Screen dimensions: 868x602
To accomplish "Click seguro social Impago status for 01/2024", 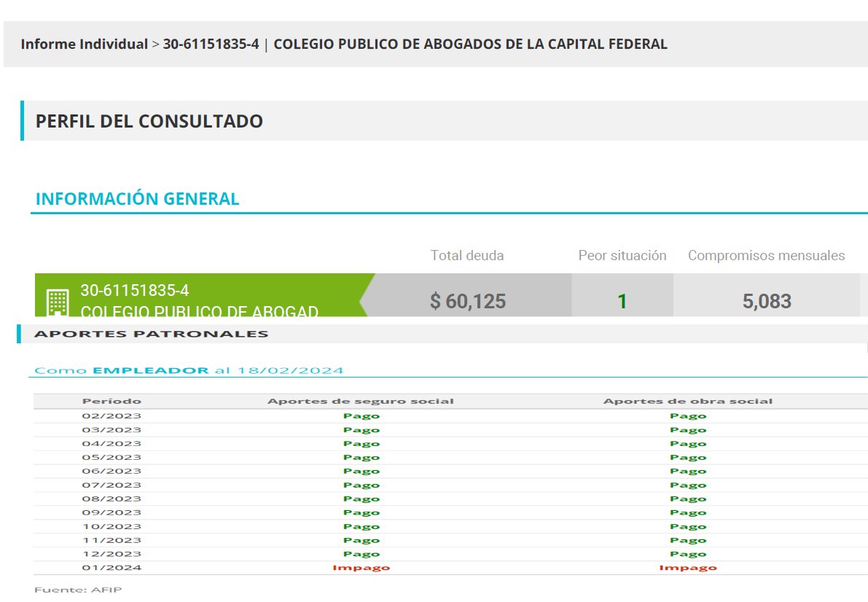I will click(x=361, y=568).
